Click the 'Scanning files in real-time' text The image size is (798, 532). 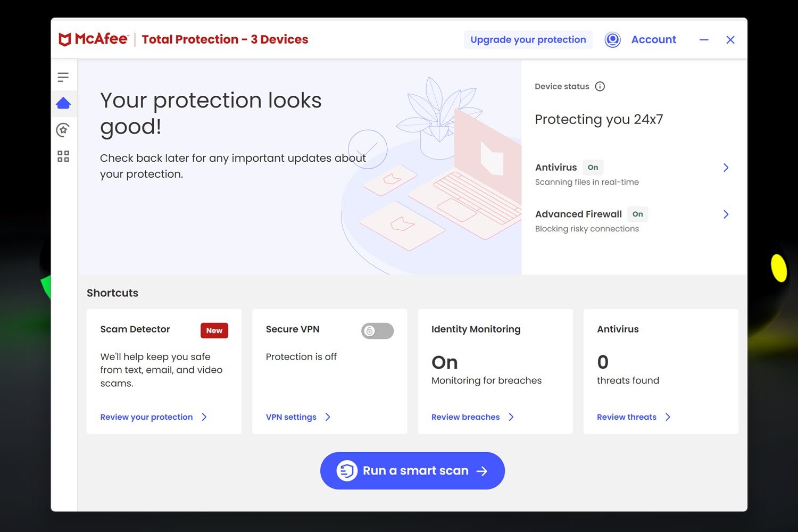pos(587,182)
